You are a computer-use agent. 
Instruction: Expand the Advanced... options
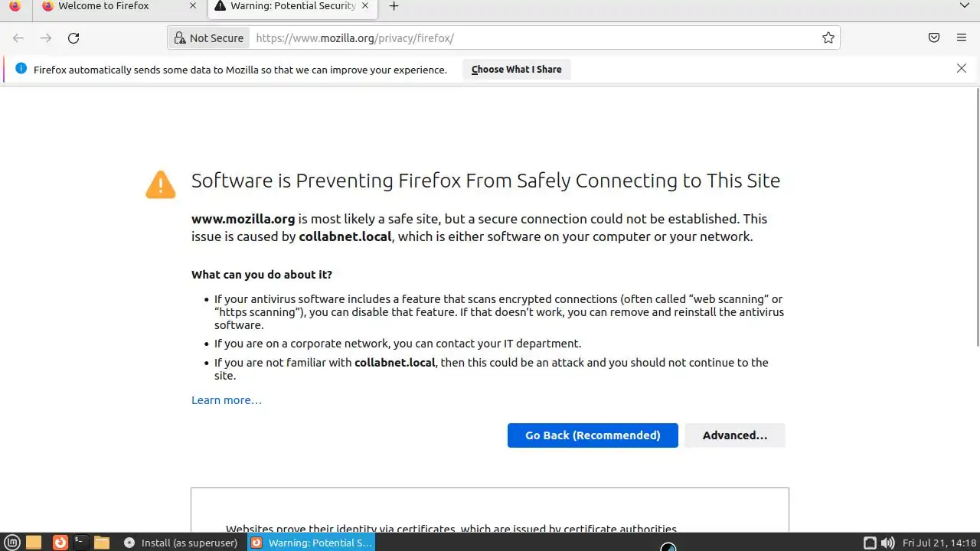click(x=734, y=435)
